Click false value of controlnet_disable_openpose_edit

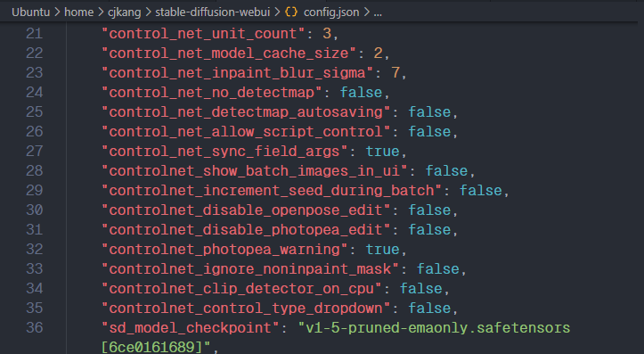[x=429, y=210]
